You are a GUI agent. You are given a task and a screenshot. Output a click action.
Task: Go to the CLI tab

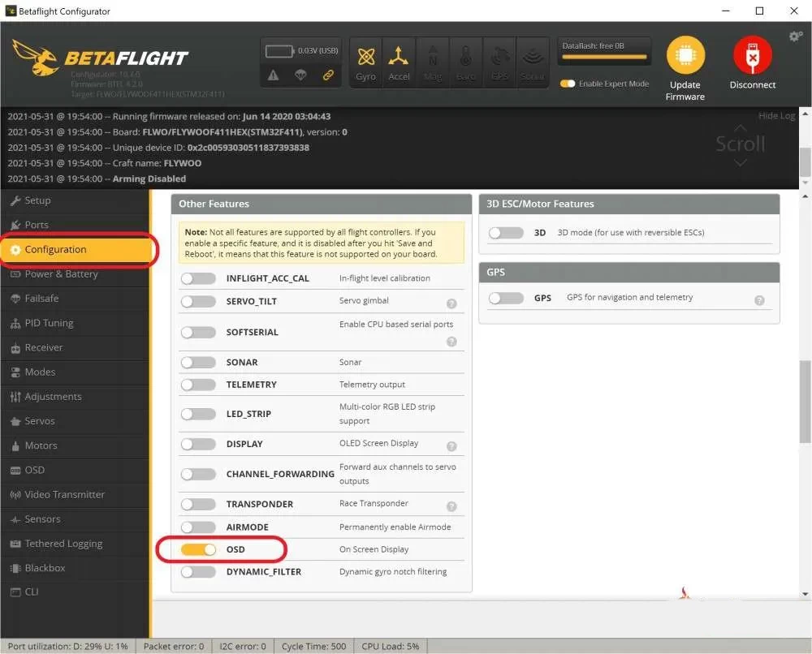(32, 592)
